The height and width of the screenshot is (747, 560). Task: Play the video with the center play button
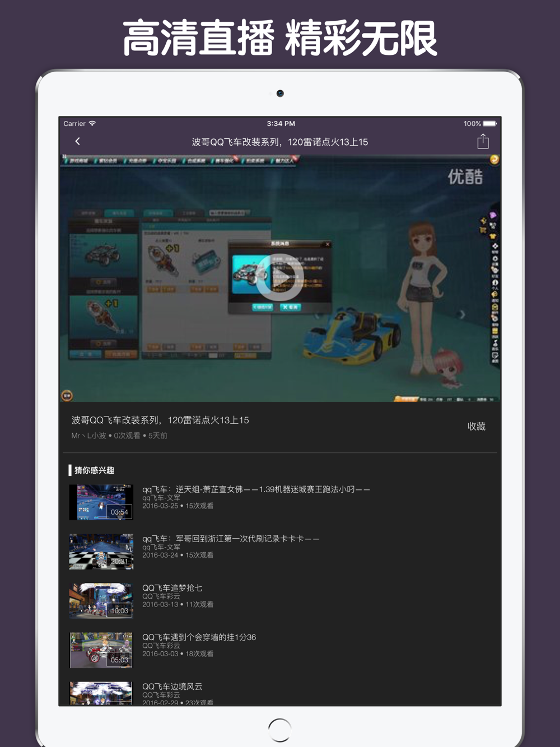pyautogui.click(x=280, y=278)
